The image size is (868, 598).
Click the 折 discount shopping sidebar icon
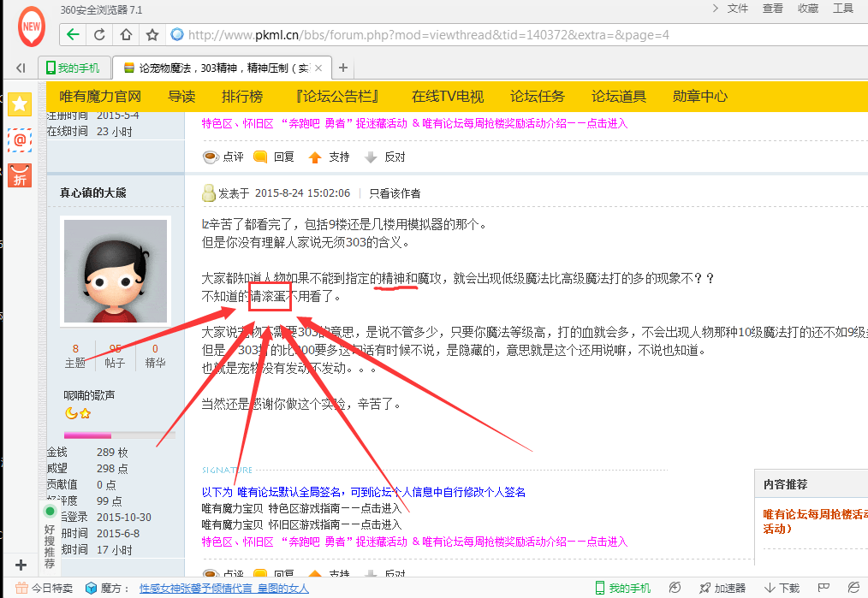(x=19, y=175)
